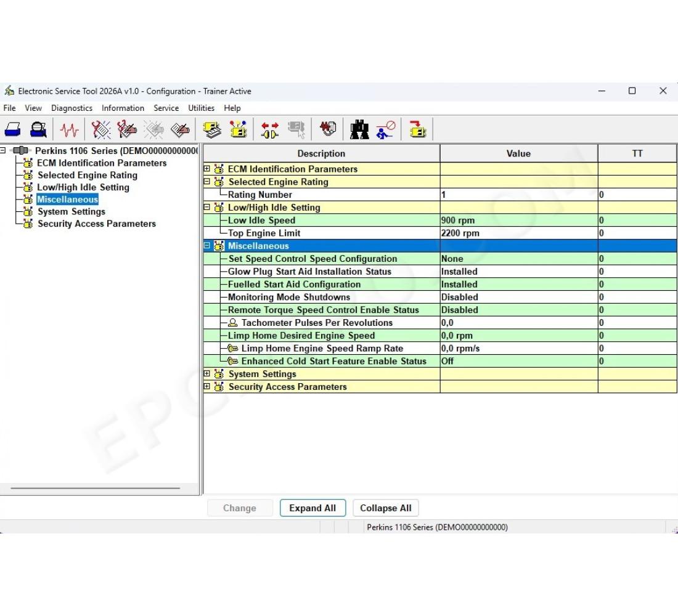Open the Data Log Recorder icon
The width and height of the screenshot is (678, 616).
click(x=328, y=129)
